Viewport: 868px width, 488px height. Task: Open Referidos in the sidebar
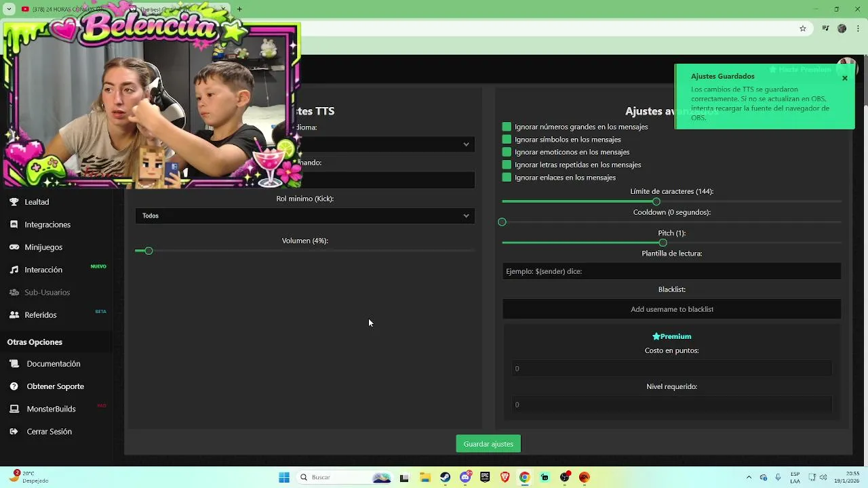41,315
